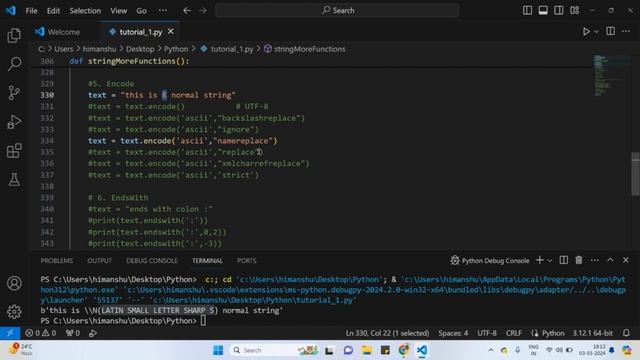Run the Python file with play button
The image size is (640, 360).
(x=586, y=31)
